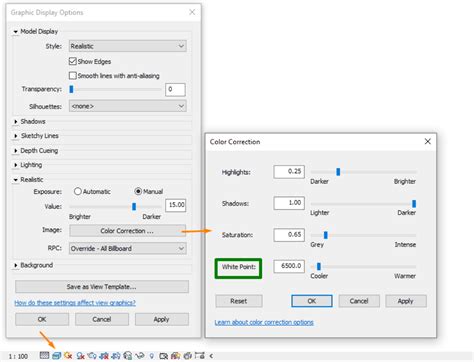Click the Saturation value input field
The image size is (474, 362).
point(289,235)
